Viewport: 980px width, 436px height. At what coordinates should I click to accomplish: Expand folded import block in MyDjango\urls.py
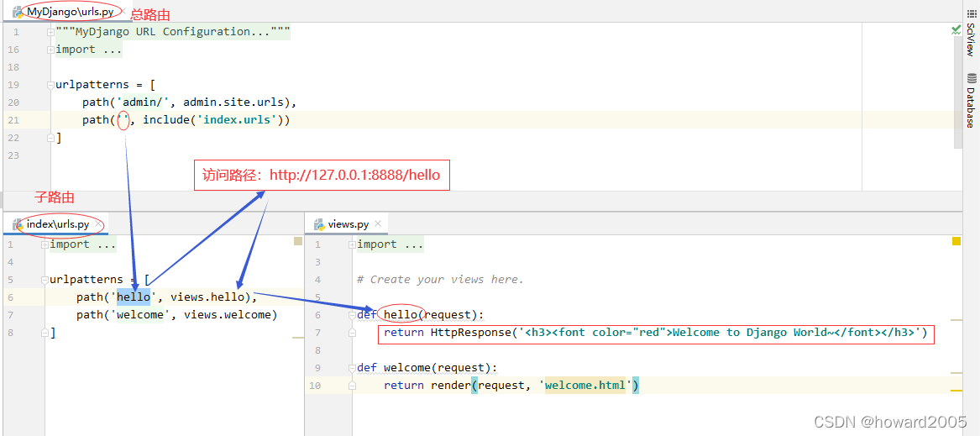click(x=50, y=50)
